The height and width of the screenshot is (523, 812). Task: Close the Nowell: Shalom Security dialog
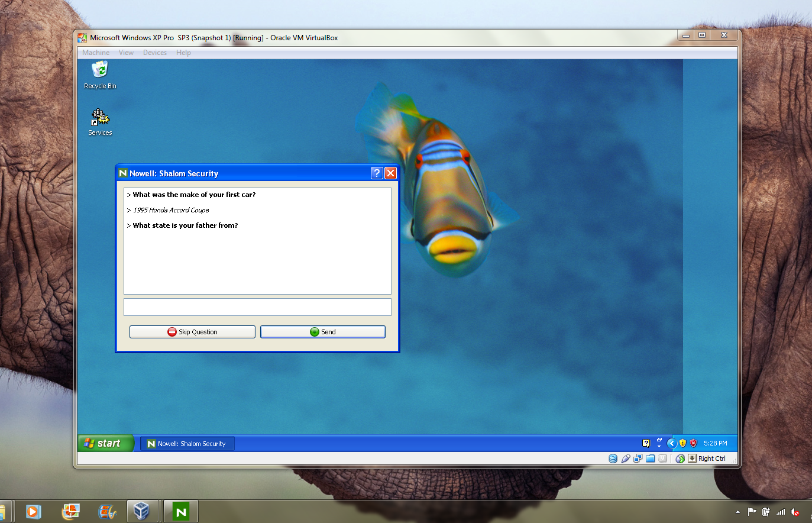(x=390, y=173)
